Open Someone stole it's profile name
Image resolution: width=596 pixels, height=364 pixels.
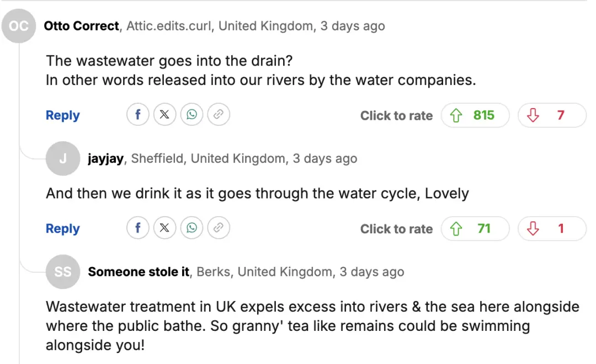pos(139,271)
